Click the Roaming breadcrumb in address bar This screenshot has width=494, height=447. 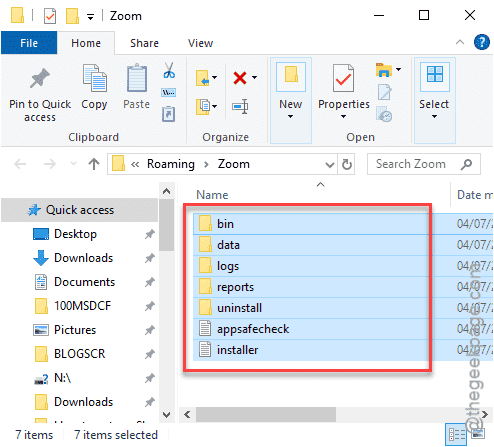[171, 164]
